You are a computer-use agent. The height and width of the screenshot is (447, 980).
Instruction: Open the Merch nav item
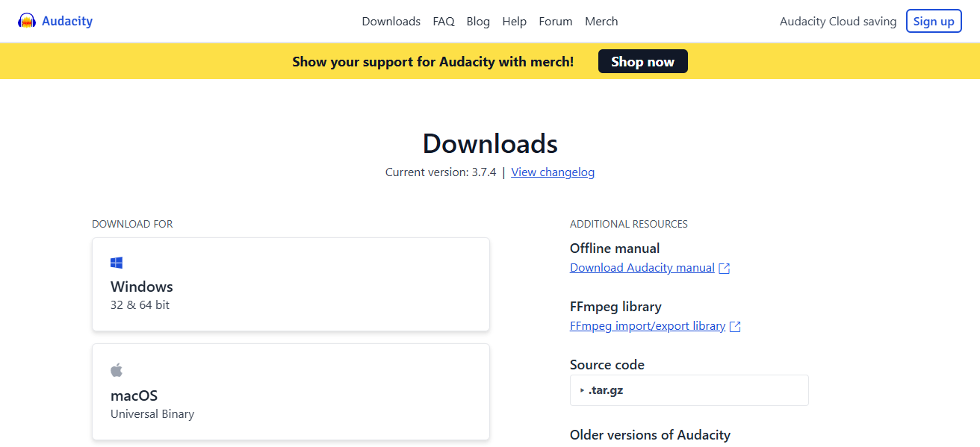(601, 22)
